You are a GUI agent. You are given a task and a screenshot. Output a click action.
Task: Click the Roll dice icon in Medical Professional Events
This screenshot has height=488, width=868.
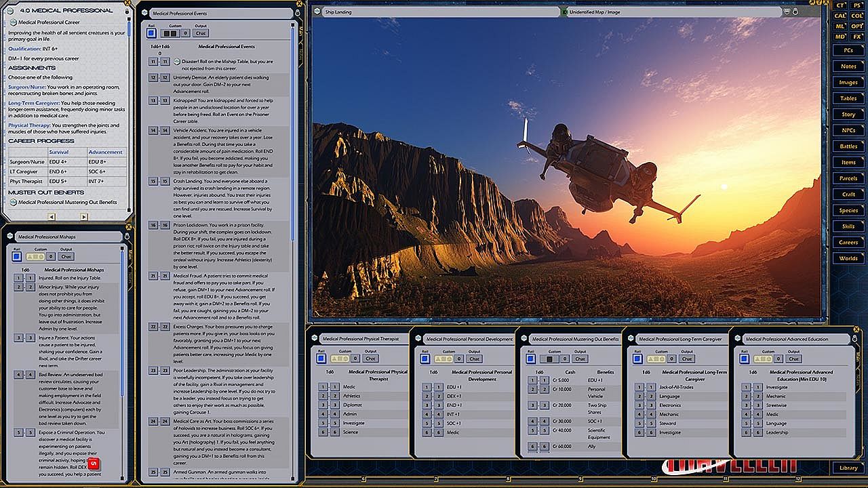[x=152, y=33]
